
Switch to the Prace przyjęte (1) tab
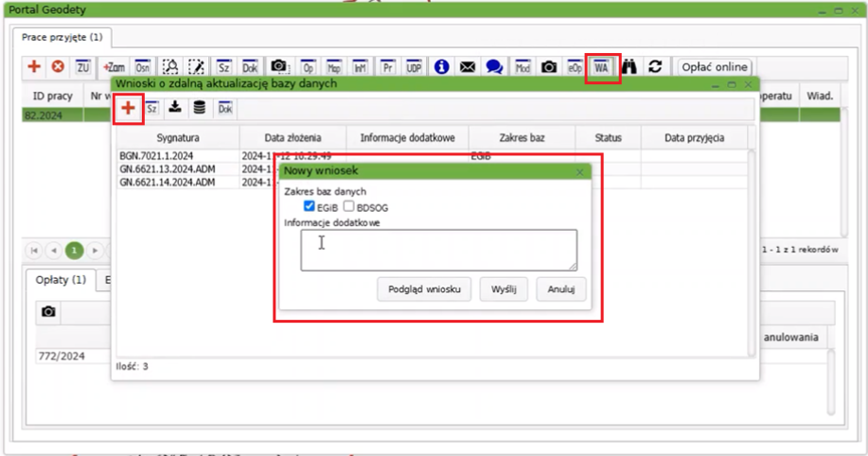(62, 38)
